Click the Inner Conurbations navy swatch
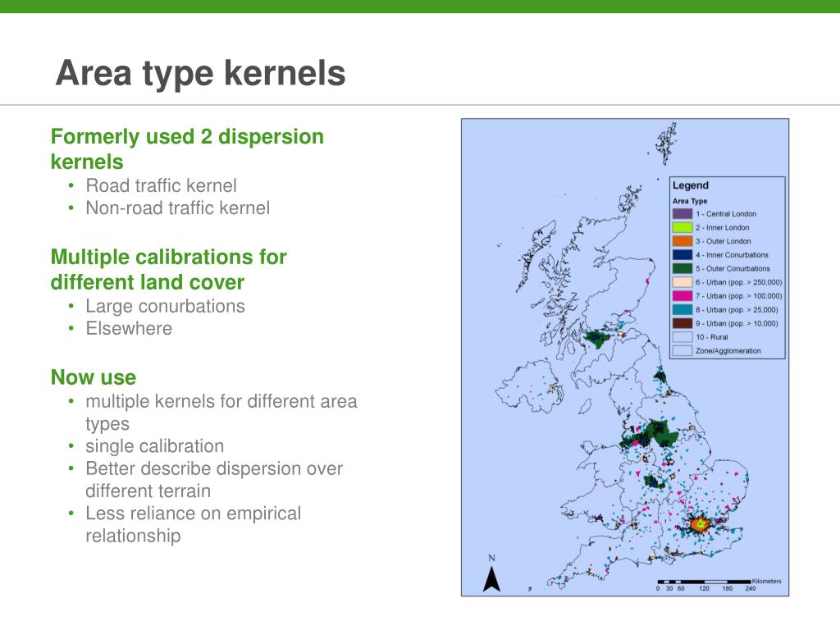The image size is (840, 630). click(682, 254)
